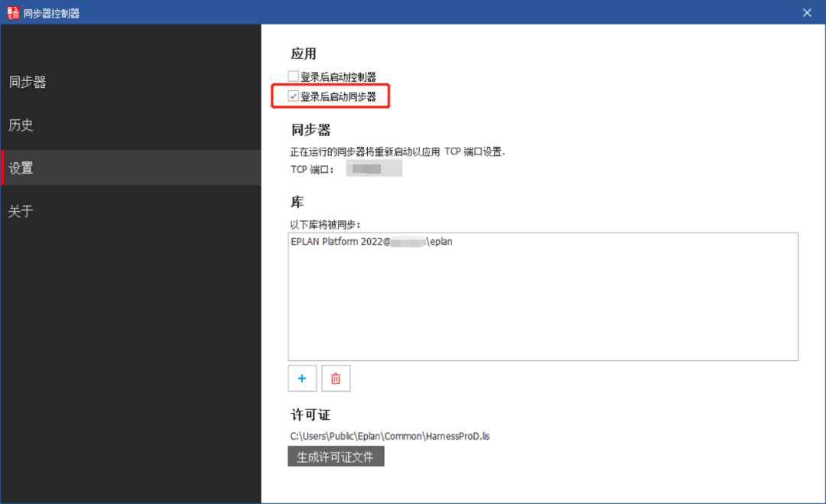Open the 关于 sidebar section

[x=21, y=211]
